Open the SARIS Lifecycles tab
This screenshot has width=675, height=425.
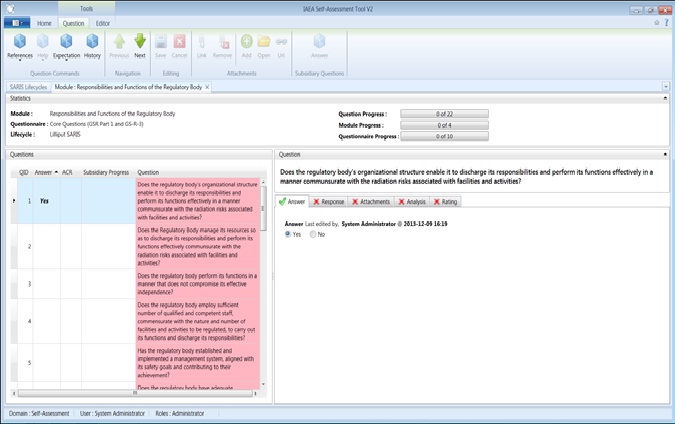[x=28, y=87]
